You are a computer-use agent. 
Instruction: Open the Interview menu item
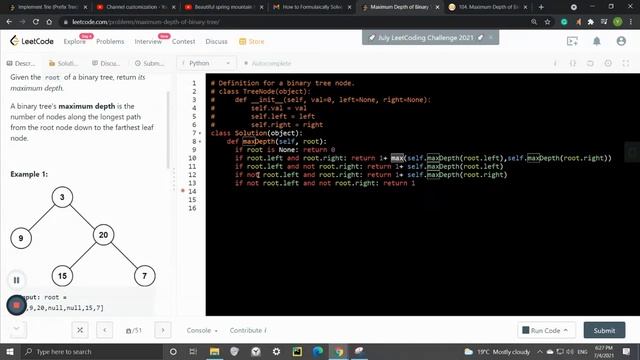[148, 41]
